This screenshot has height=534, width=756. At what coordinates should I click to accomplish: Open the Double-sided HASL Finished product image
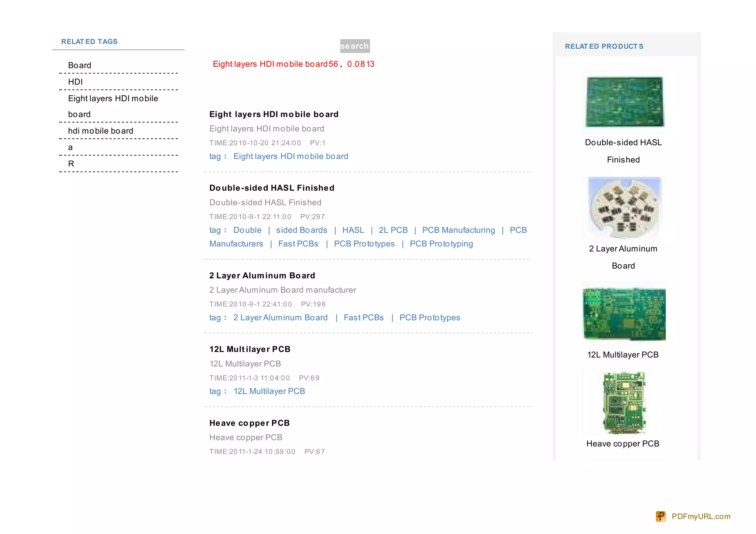click(624, 102)
